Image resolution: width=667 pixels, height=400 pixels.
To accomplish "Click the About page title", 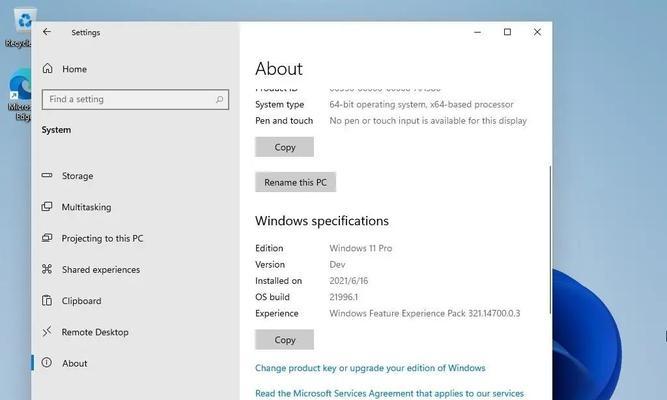I will tap(279, 69).
